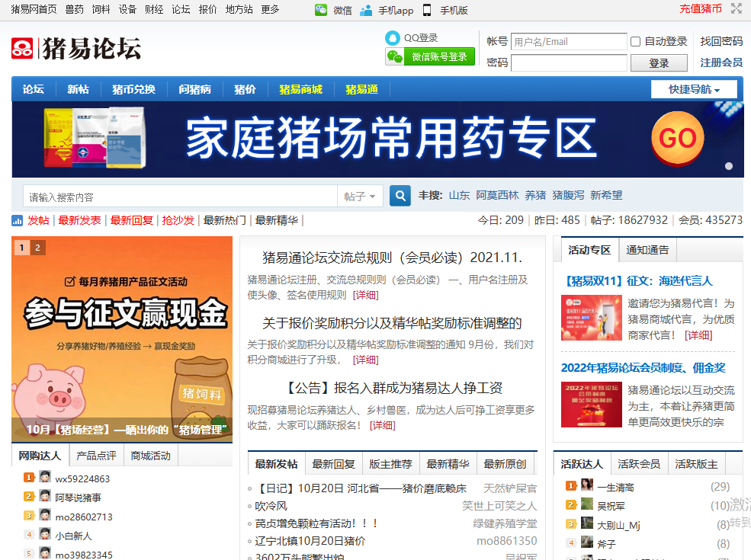Click the 猪易论坛 logo
Image resolution: width=751 pixels, height=560 pixels.
coord(76,48)
